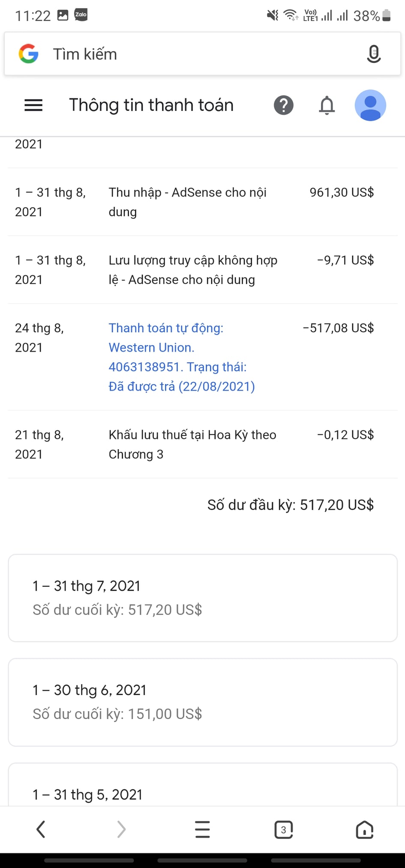The width and height of the screenshot is (405, 868).
Task: Open the browser menu in bottom bar
Action: click(202, 829)
